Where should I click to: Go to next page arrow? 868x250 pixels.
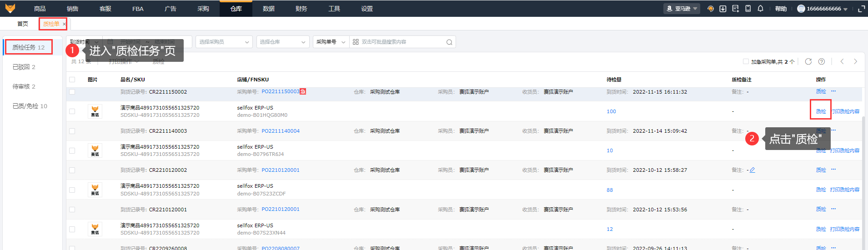855,61
